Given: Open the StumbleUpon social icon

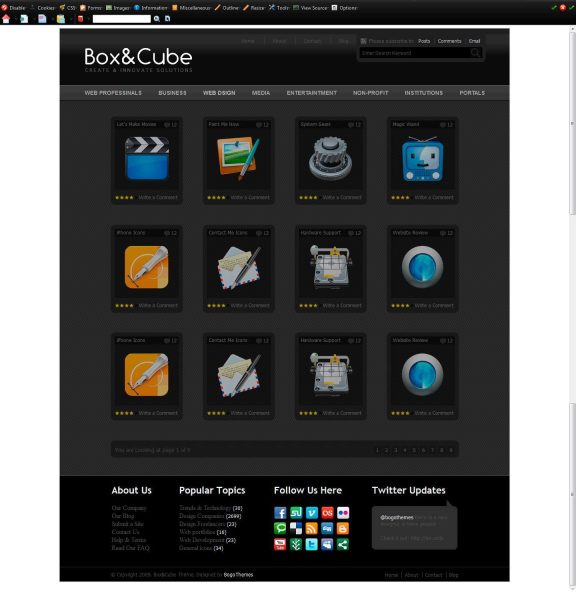Looking at the screenshot, I should [296, 513].
